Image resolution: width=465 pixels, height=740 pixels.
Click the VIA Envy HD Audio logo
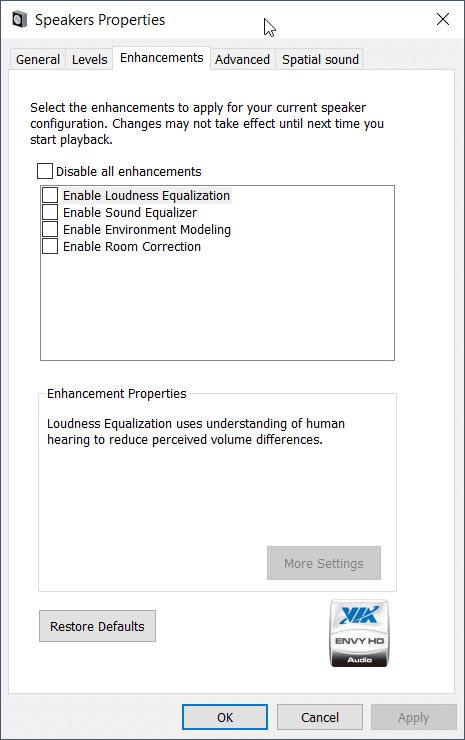click(359, 633)
